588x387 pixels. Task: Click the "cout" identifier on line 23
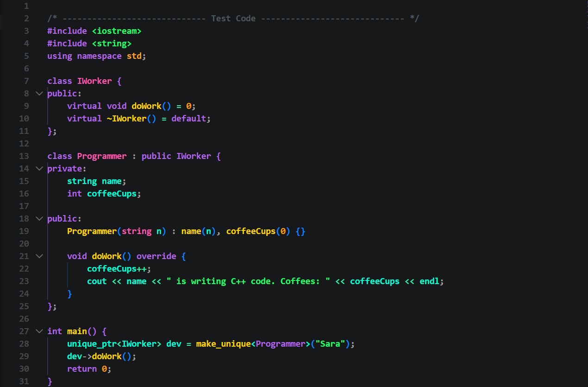coord(97,281)
